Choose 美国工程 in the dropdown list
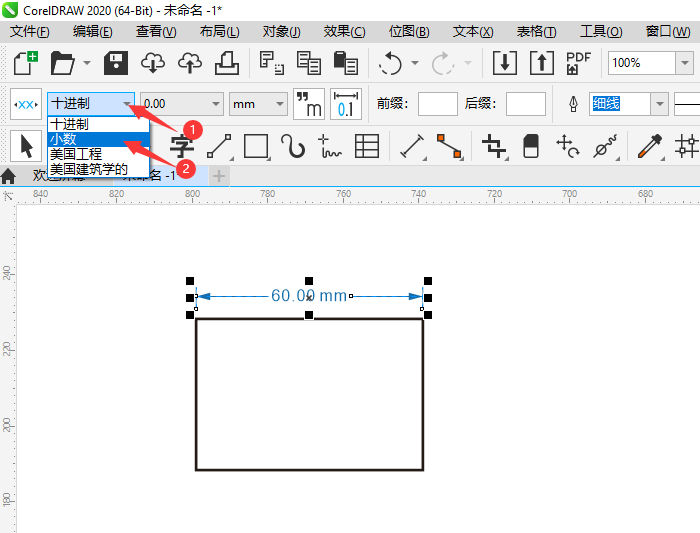 98,154
